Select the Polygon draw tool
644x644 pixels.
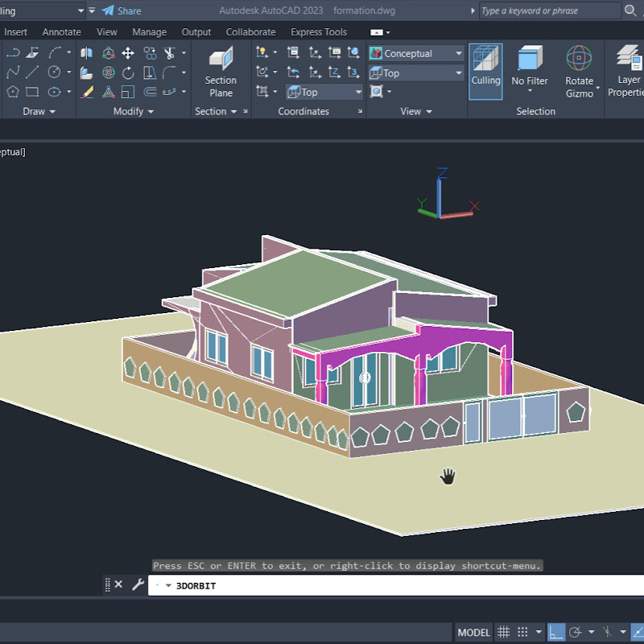(x=13, y=92)
